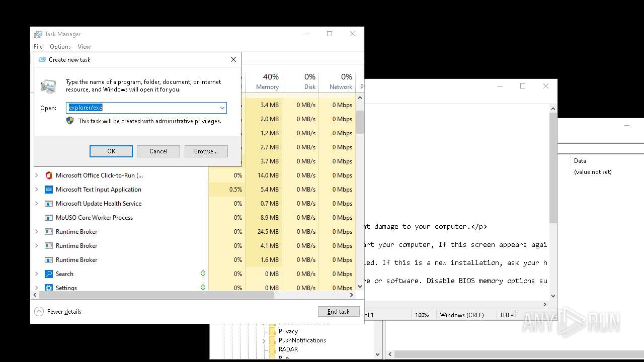Confirm with the OK button

(111, 151)
